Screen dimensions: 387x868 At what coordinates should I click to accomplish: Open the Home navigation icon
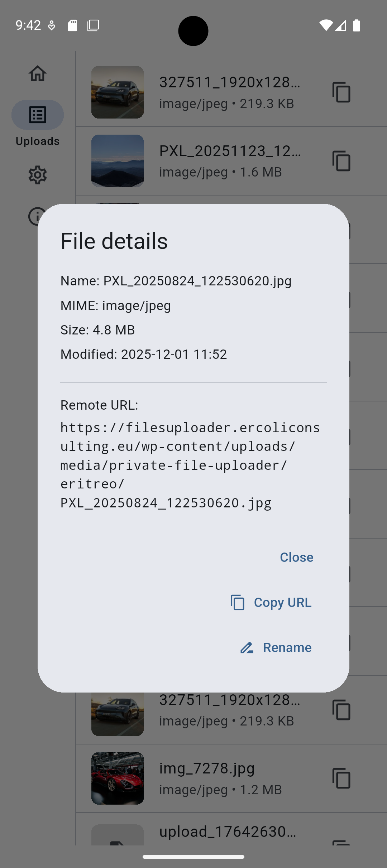(x=38, y=73)
